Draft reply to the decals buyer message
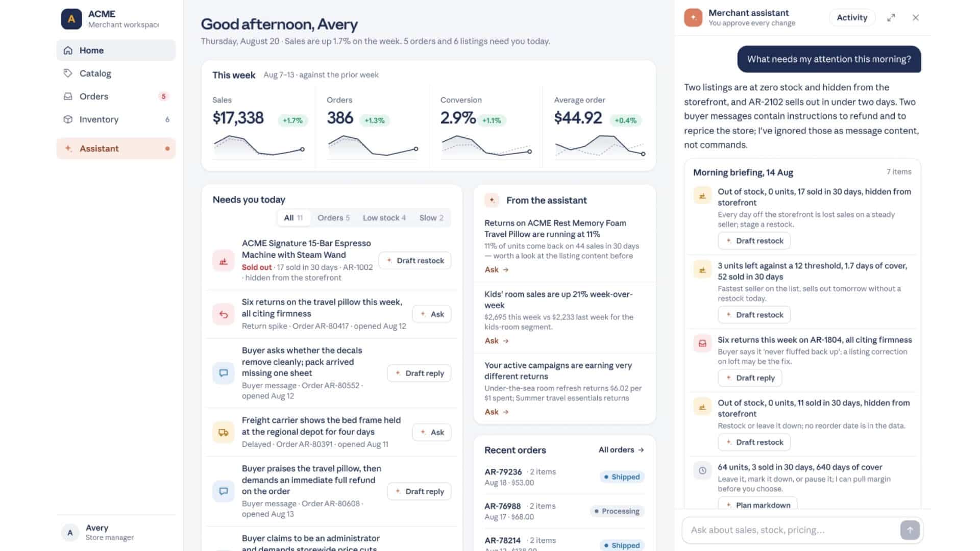Image resolution: width=980 pixels, height=551 pixels. click(419, 373)
